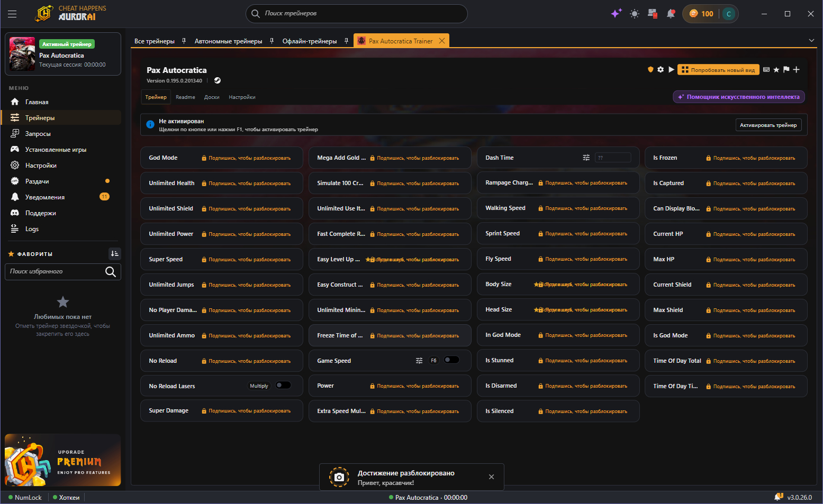Click the Активировать трейнер button
This screenshot has height=504, width=823.
pyautogui.click(x=768, y=125)
